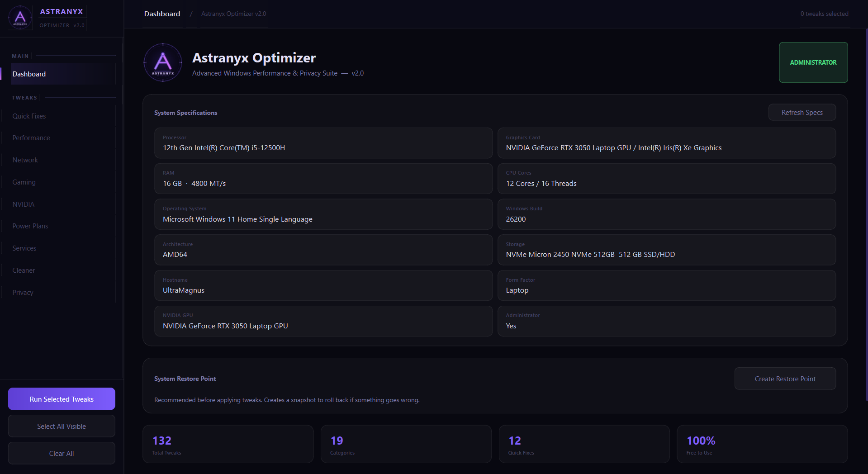Click Run Selected Tweaks
The width and height of the screenshot is (868, 474).
tap(61, 399)
